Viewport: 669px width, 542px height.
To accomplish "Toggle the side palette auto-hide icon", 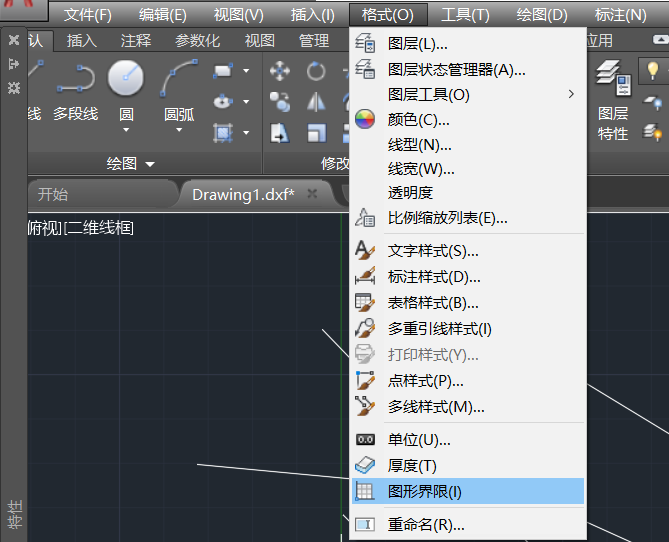I will pyautogui.click(x=14, y=64).
